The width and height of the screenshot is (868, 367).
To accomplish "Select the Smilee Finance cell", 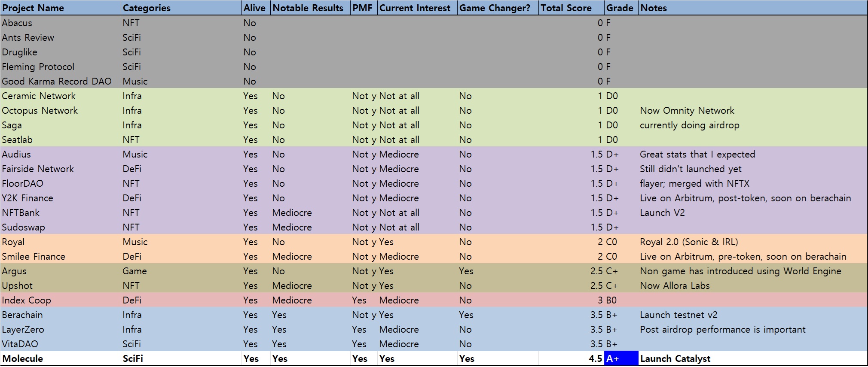I will (x=61, y=257).
